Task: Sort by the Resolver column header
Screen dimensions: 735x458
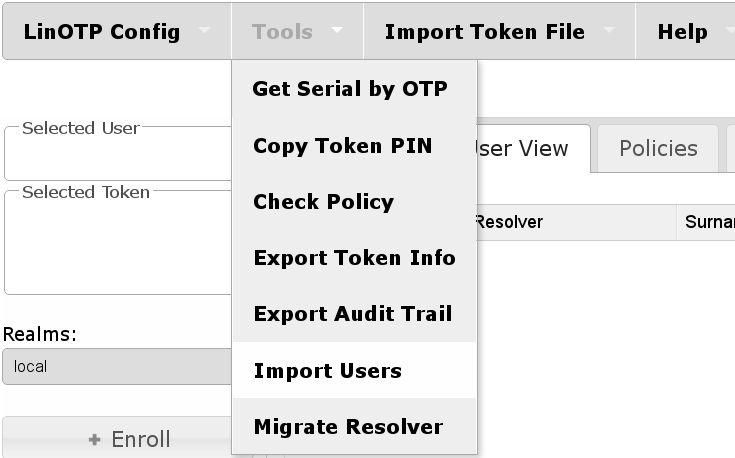Action: tap(509, 222)
